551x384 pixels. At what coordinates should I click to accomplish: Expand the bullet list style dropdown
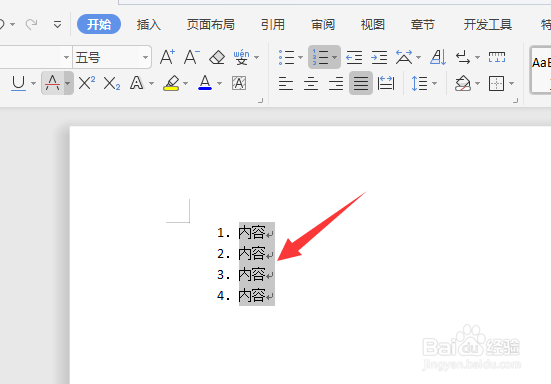pos(300,57)
